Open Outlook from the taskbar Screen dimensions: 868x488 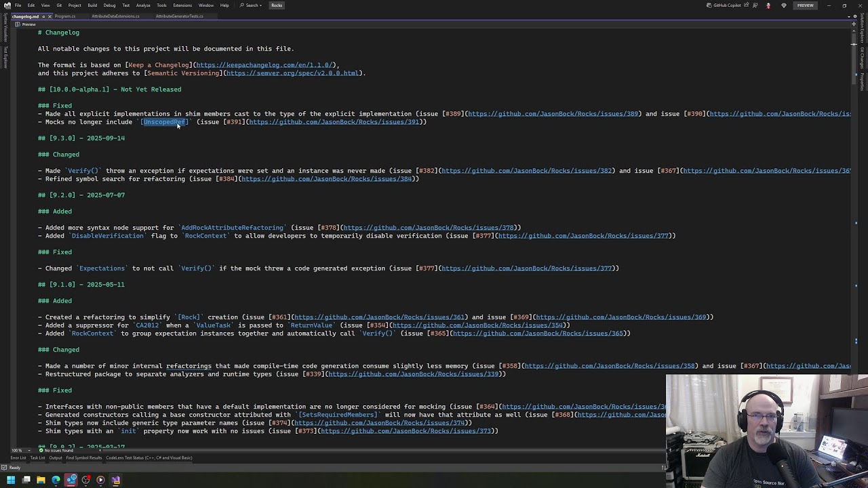(71, 480)
